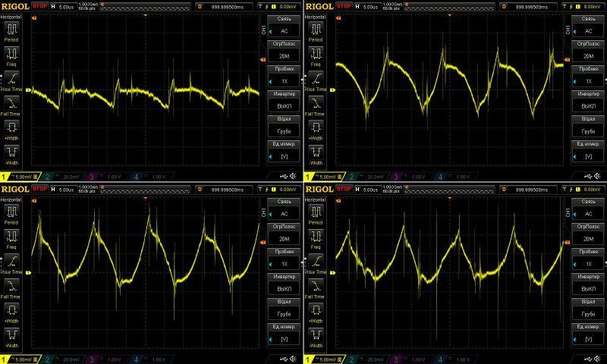Open Ед.измер. [V] selector in top-right scope

(x=588, y=151)
